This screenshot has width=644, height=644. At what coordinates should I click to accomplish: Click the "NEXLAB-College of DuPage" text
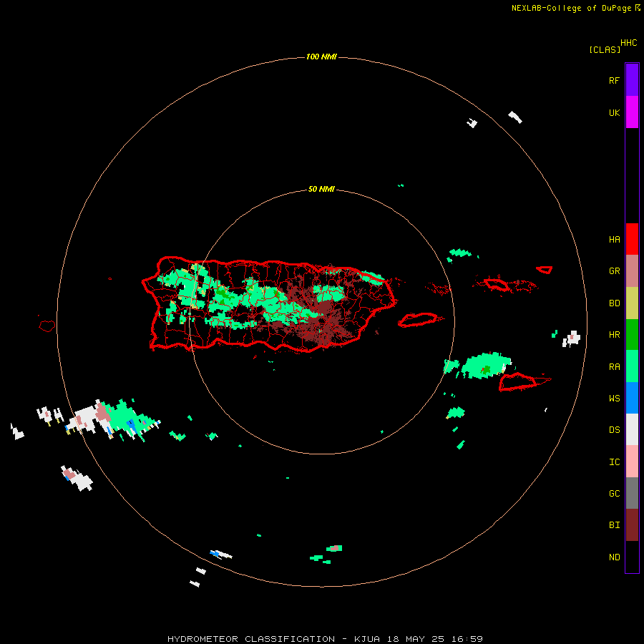coord(571,8)
